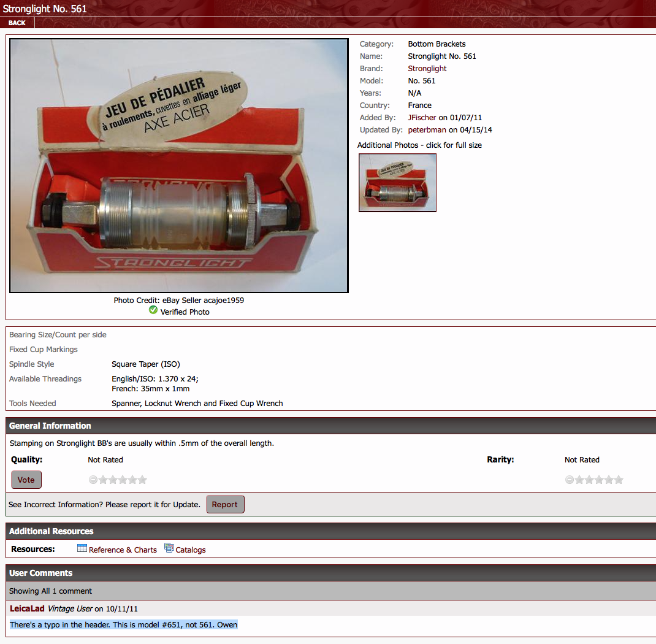Viewport: 656px width, 644px height.
Task: Click the 'French: 35mm x 1mm' threading text
Action: click(x=150, y=389)
